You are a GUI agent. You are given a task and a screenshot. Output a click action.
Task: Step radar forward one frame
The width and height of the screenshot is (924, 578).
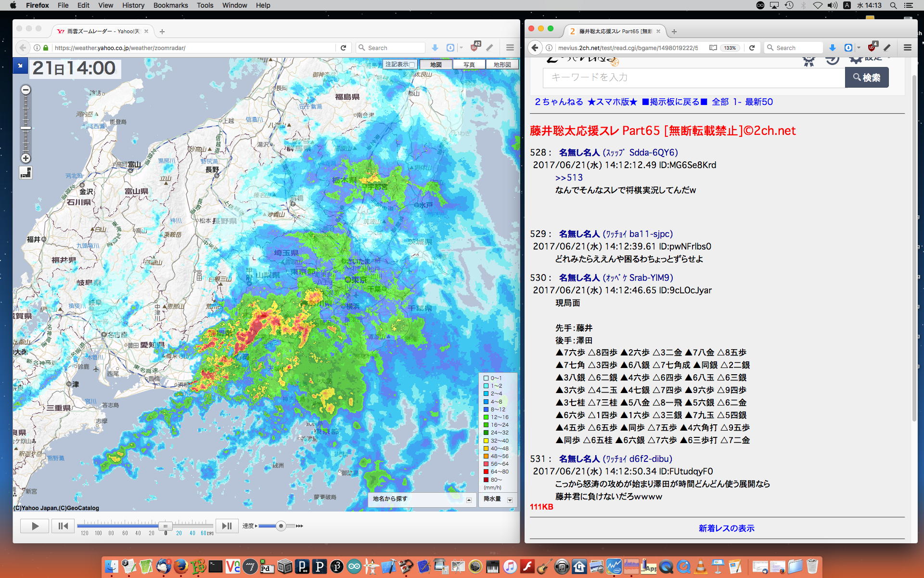227,526
